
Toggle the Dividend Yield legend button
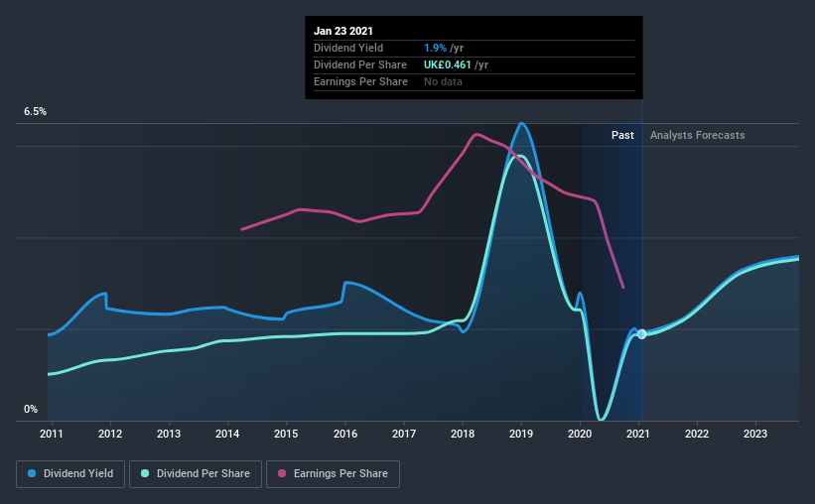[70, 474]
